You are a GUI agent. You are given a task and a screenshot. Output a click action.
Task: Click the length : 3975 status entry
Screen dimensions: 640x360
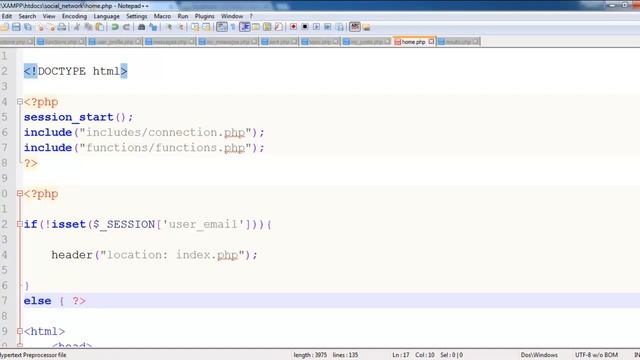[310, 355]
